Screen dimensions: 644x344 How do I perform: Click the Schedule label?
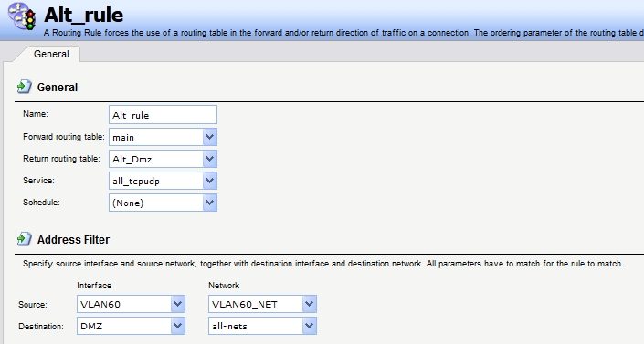[x=41, y=202]
